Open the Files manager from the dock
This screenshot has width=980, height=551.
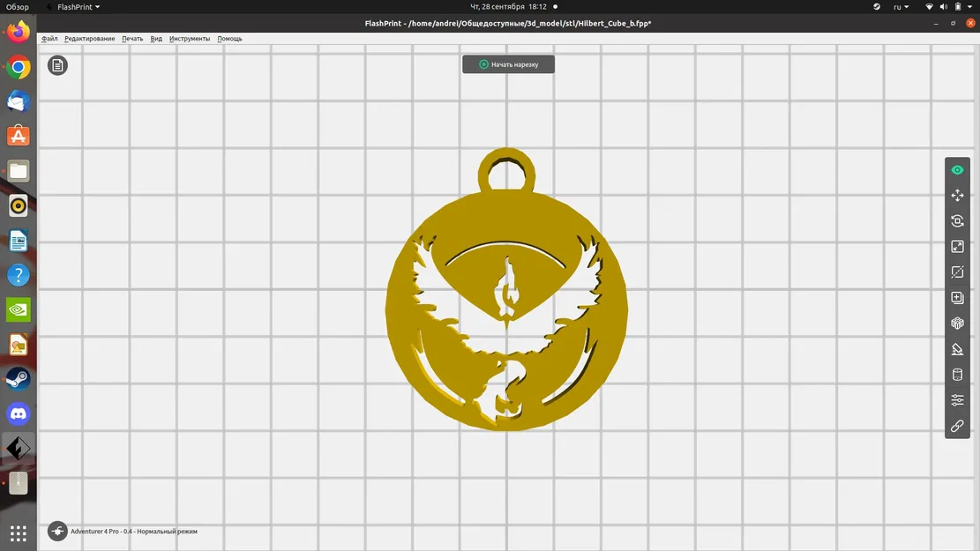[19, 171]
